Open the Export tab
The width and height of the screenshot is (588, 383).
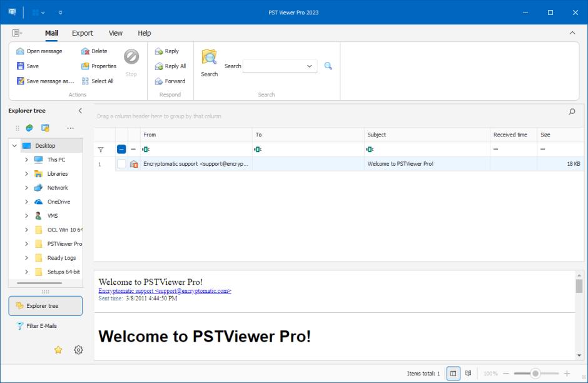[83, 33]
